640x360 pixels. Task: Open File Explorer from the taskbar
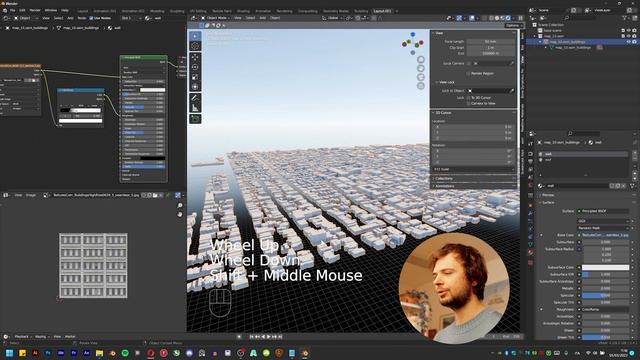[99, 353]
